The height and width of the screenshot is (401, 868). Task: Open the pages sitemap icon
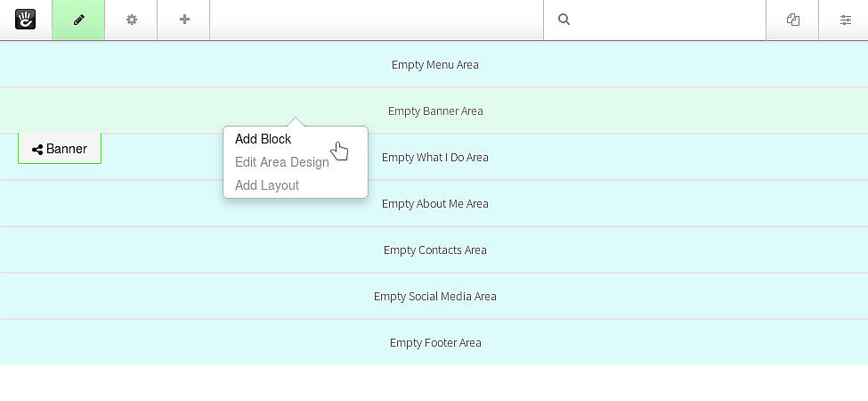coord(792,20)
